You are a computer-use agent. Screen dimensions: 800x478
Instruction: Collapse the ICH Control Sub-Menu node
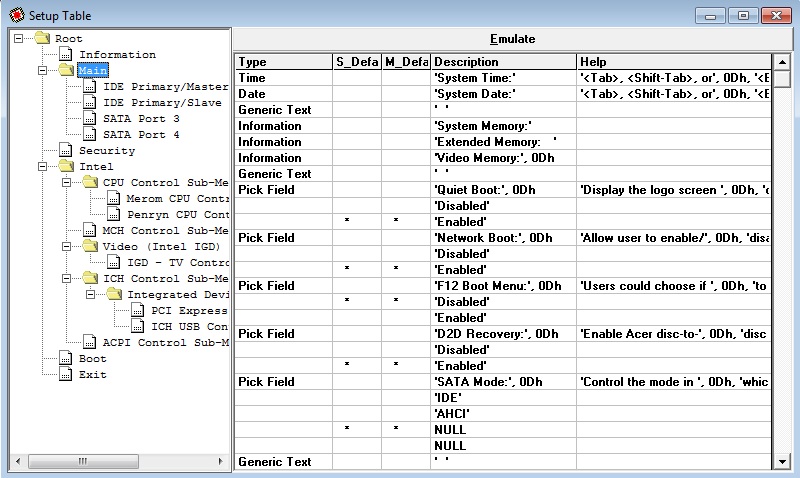click(x=66, y=279)
